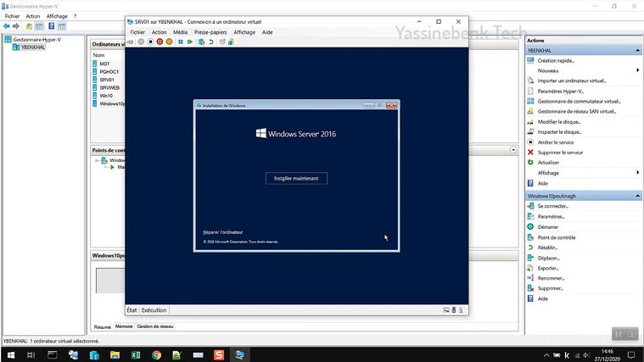Click Nom column header in VM list
644x362 pixels.
coord(98,55)
